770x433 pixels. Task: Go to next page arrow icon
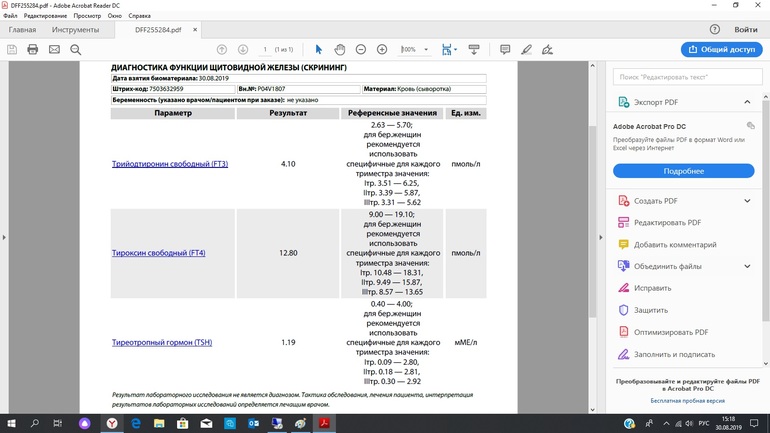tap(243, 49)
